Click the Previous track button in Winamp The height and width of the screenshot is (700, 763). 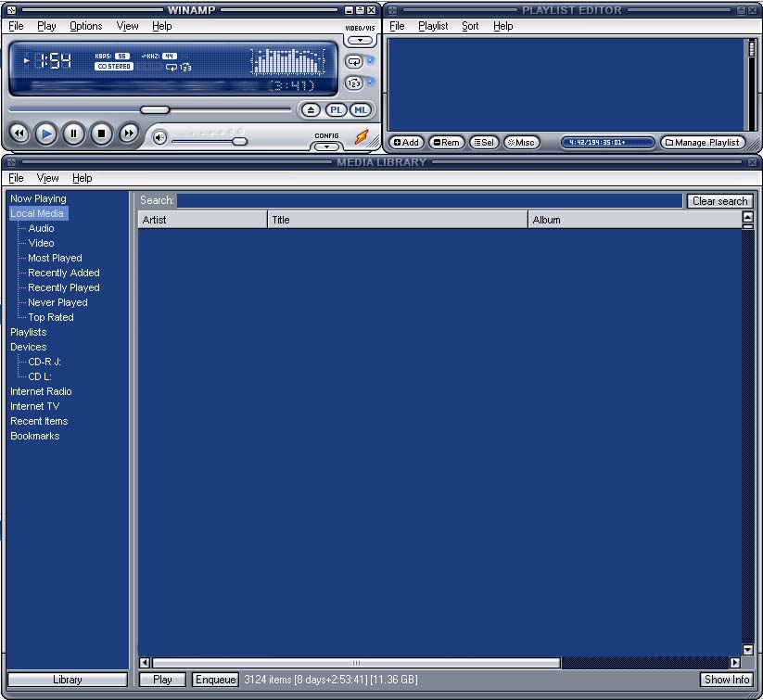[x=19, y=134]
